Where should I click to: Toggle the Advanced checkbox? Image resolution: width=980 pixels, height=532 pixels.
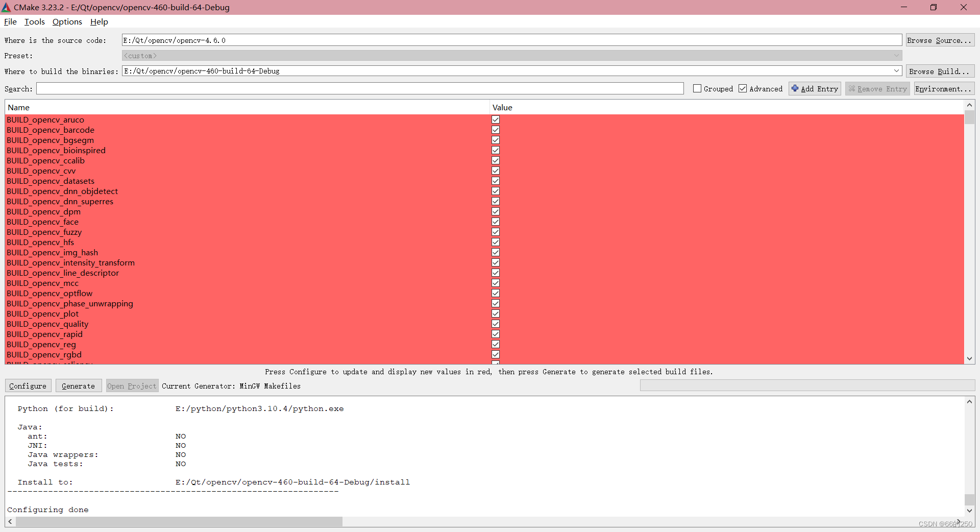pyautogui.click(x=743, y=89)
